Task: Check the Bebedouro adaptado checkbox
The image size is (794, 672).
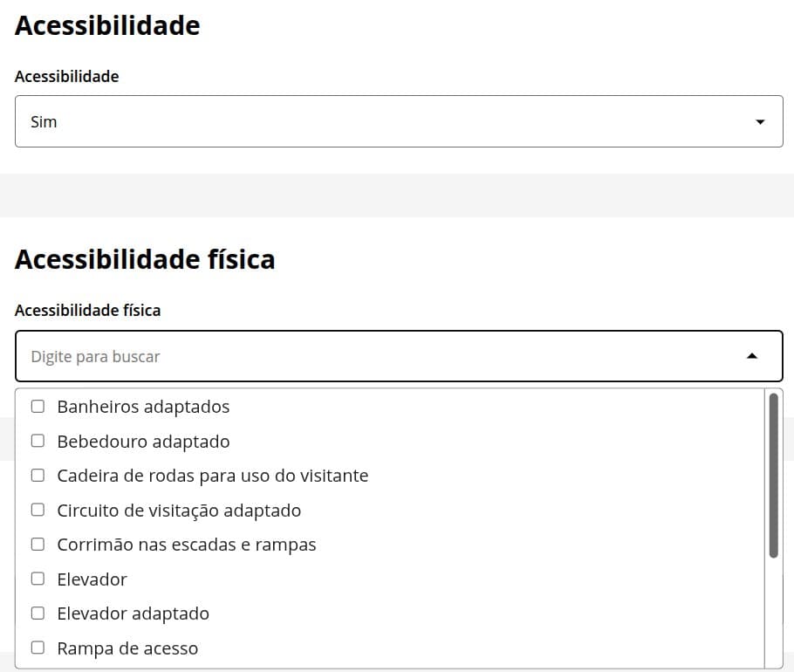Action: click(38, 441)
